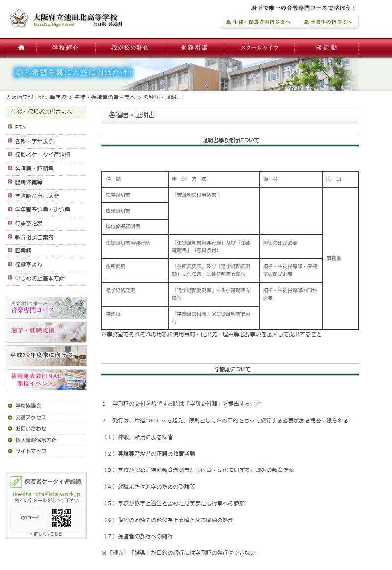The image size is (392, 570).
Task: Click the green bullet icon beside 交通アクセス
Action: [10, 417]
